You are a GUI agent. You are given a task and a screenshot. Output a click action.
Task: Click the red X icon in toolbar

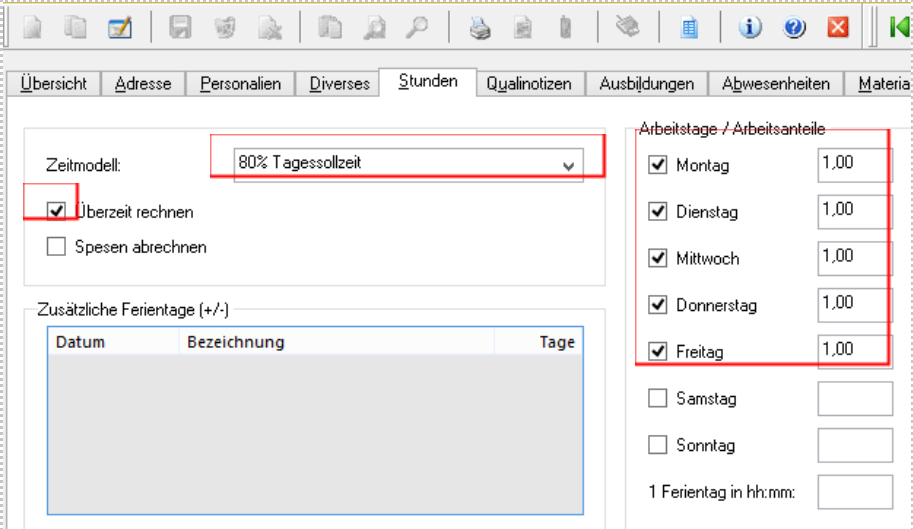click(837, 28)
